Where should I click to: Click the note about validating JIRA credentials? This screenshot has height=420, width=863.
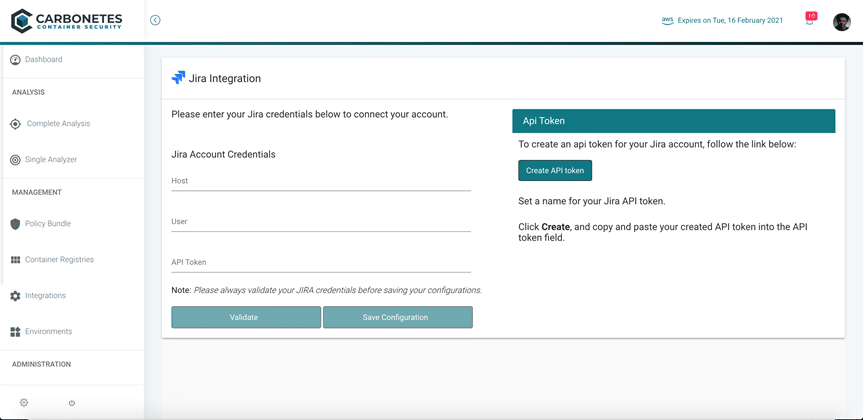pyautogui.click(x=327, y=290)
